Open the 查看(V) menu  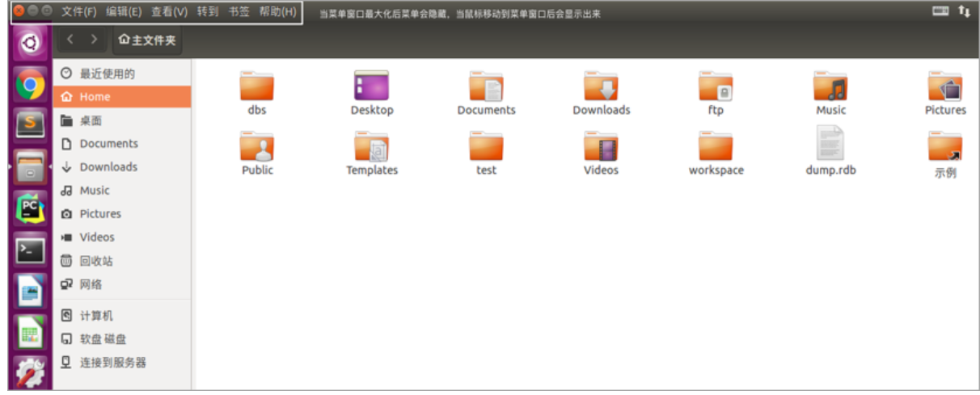click(169, 12)
